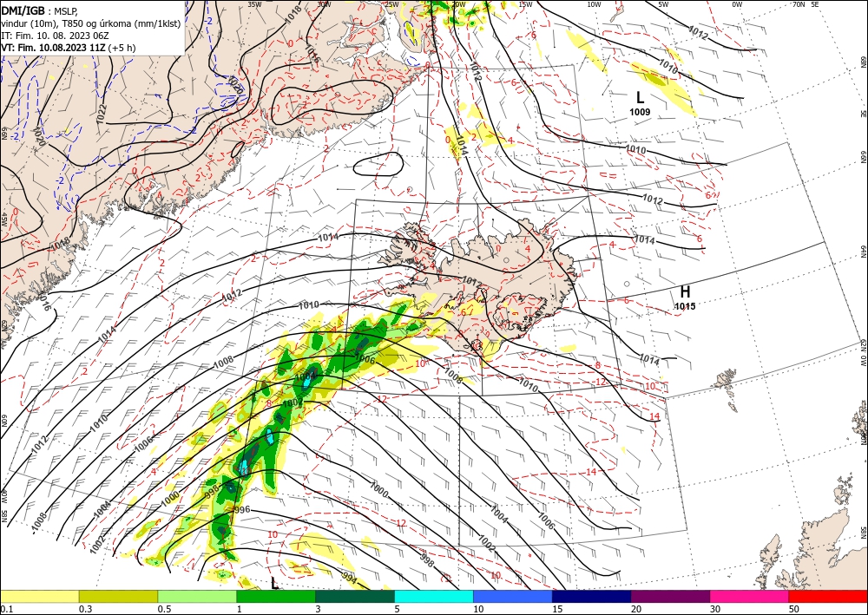Select the dark green 3–5 mm legend swatch
The height and width of the screenshot is (615, 868).
click(355, 596)
